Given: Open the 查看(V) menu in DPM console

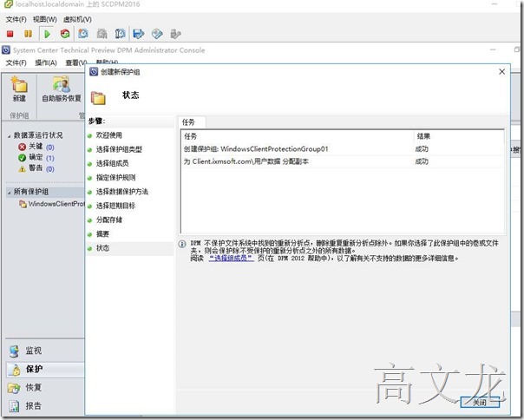Looking at the screenshot, I should [x=76, y=62].
